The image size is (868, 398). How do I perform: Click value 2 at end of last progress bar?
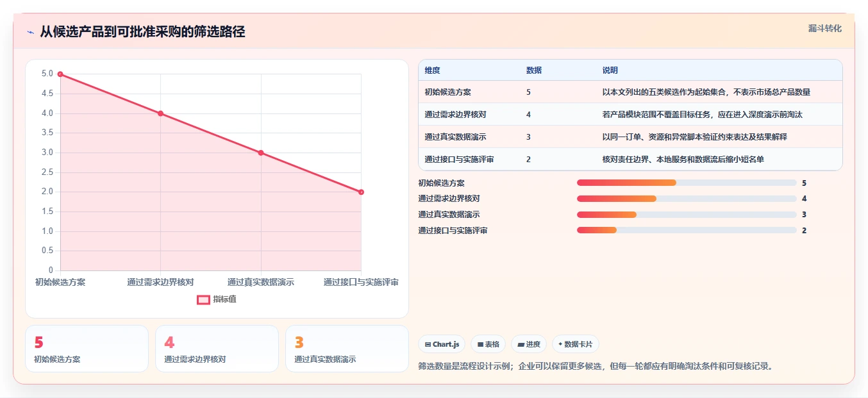[804, 230]
